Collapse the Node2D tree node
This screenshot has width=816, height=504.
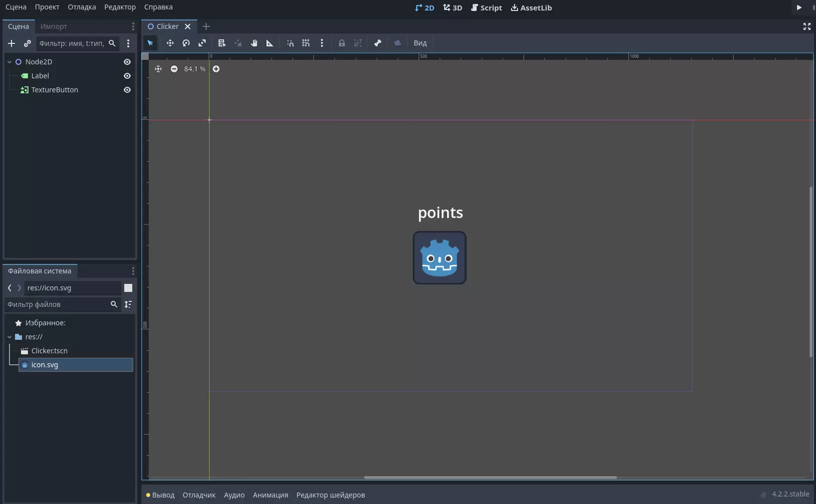pyautogui.click(x=9, y=62)
